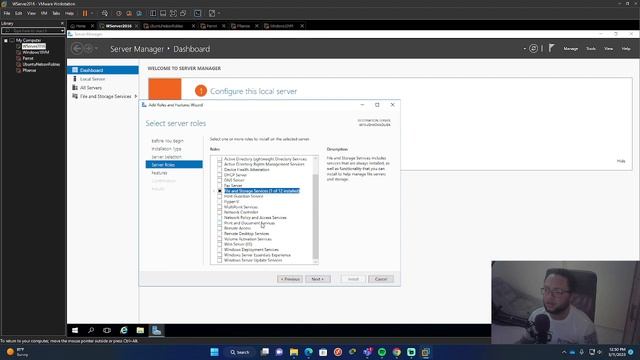This screenshot has width=640, height=360.
Task: Click the Server Manager notifications flag
Action: (551, 48)
